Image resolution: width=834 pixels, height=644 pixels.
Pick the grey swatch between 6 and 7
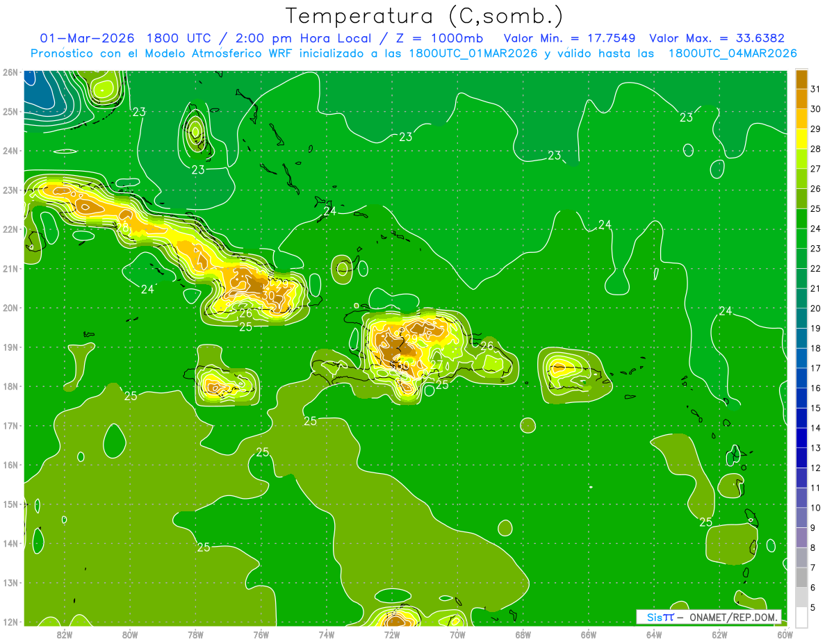[801, 578]
